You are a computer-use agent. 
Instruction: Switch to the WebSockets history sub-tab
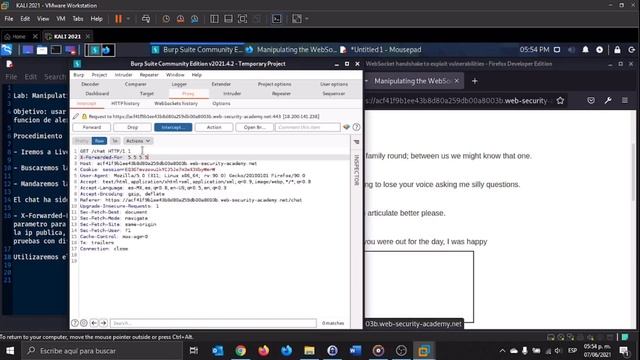point(176,104)
